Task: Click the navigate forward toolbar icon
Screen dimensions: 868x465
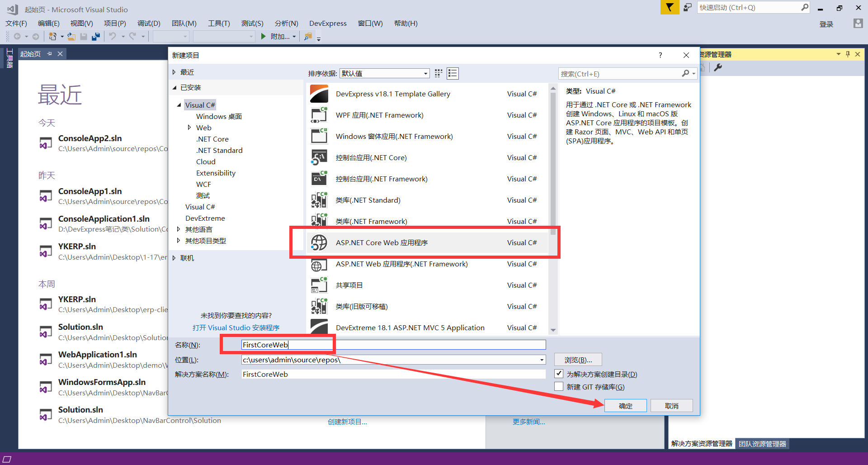Action: (36, 37)
